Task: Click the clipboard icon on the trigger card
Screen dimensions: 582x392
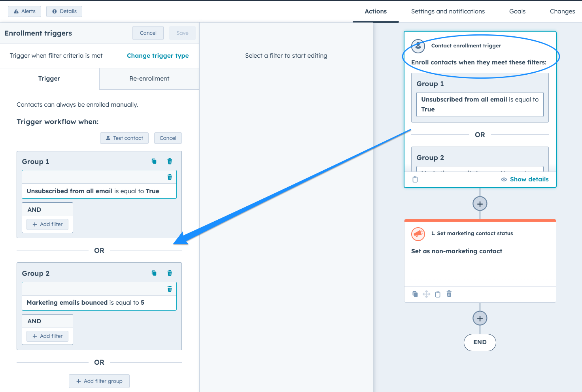Action: (x=415, y=179)
